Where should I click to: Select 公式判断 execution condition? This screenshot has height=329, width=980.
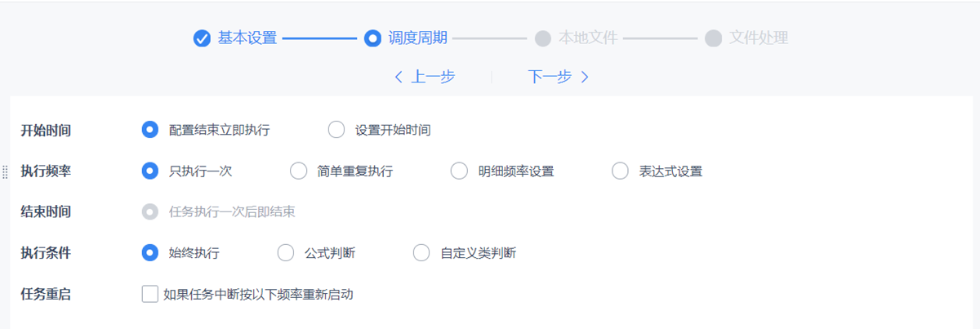pos(285,253)
